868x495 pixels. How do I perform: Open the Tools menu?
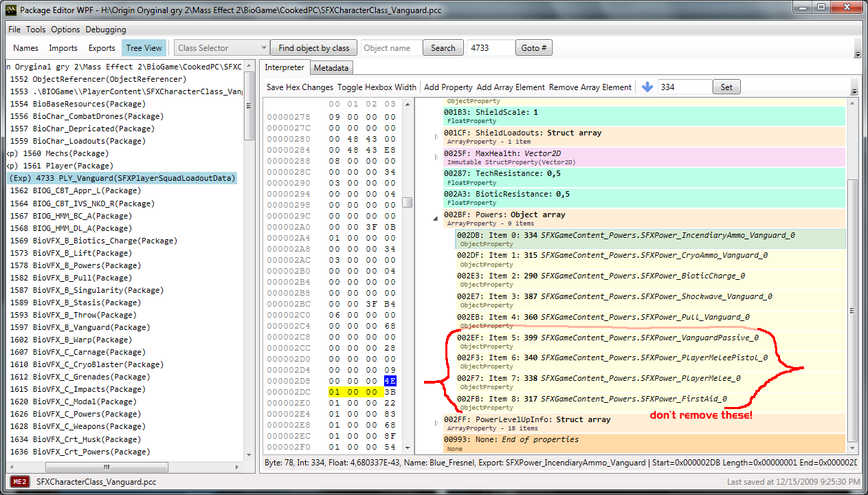pyautogui.click(x=36, y=30)
